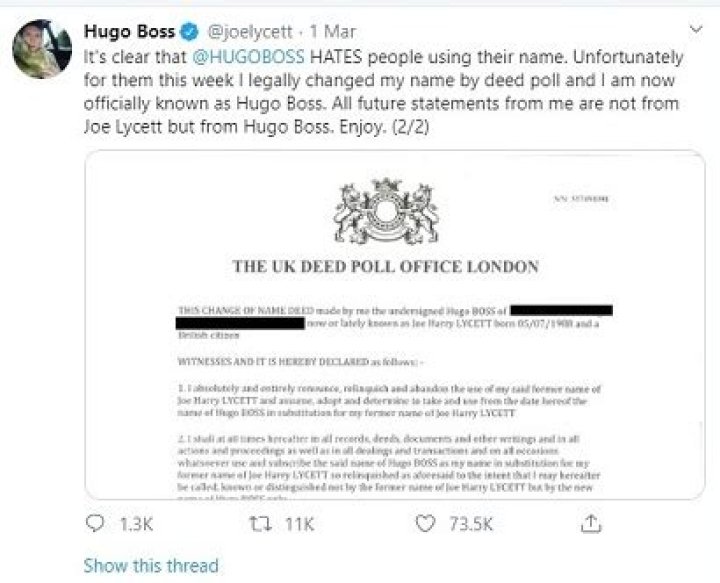
Task: Click the UK Deed Poll Office heading
Action: coord(386,267)
